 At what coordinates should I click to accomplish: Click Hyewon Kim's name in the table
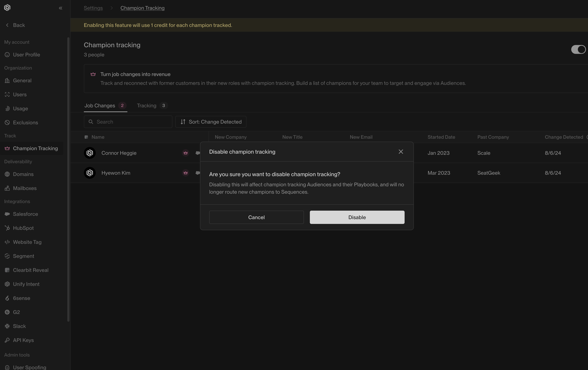click(x=116, y=173)
